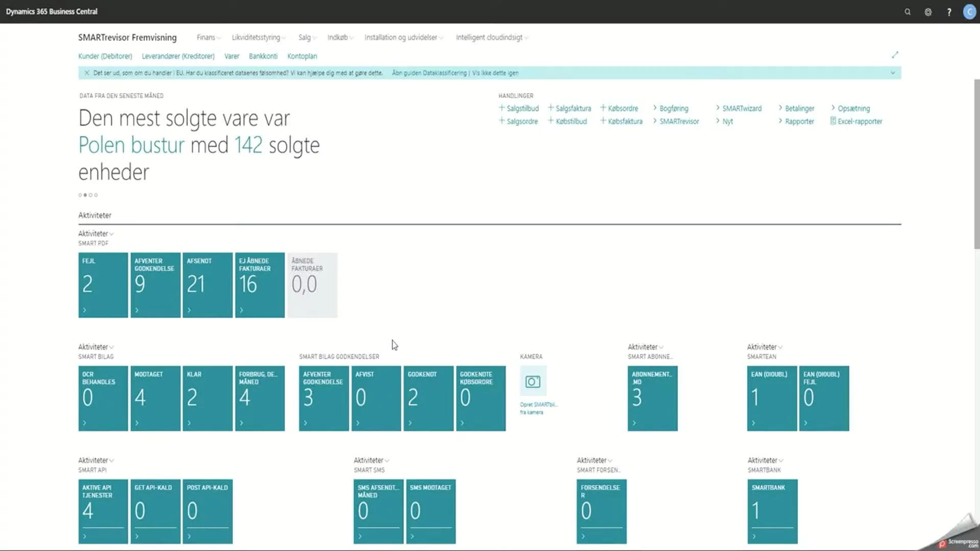Open Aktiviteter dropdown above SMART API

tap(95, 460)
